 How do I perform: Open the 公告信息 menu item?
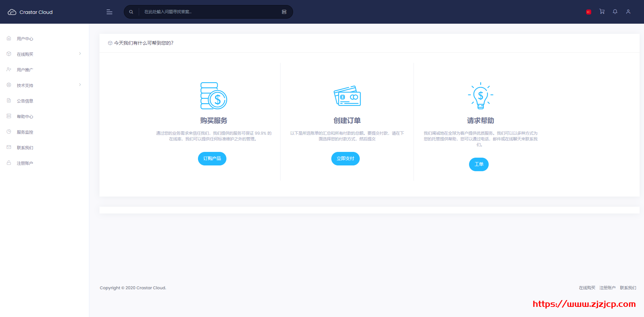pyautogui.click(x=25, y=100)
